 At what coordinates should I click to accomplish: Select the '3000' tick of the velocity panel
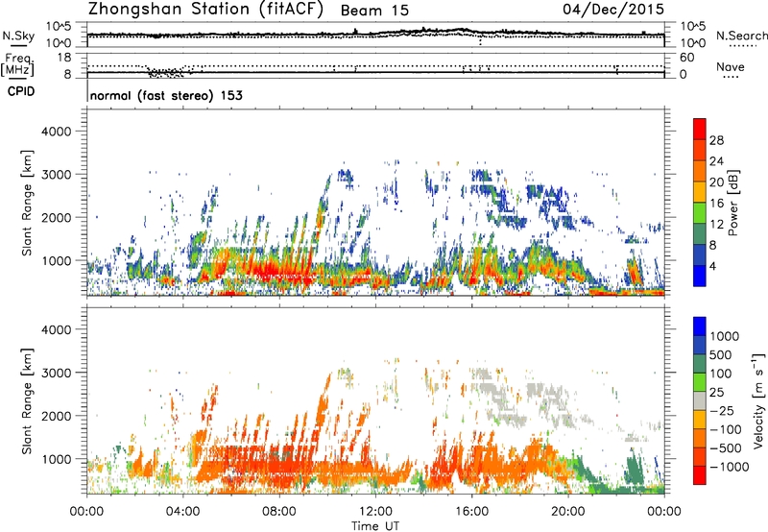tap(57, 373)
